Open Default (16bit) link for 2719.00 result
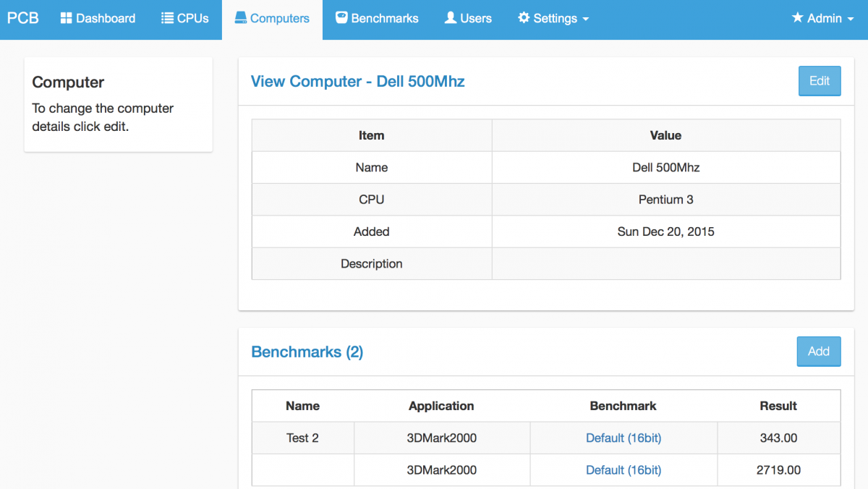The width and height of the screenshot is (868, 489). [x=624, y=469]
